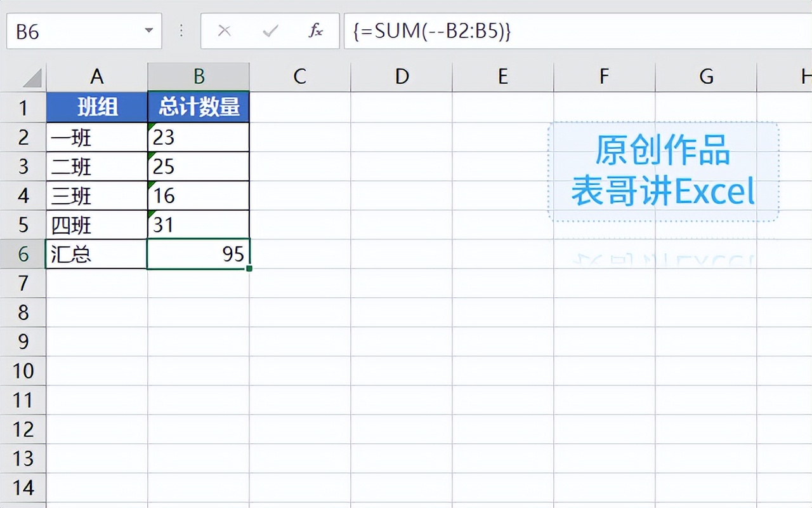Open formula bar options three-dot handle
Screen dimensions: 812x508
coord(181,31)
